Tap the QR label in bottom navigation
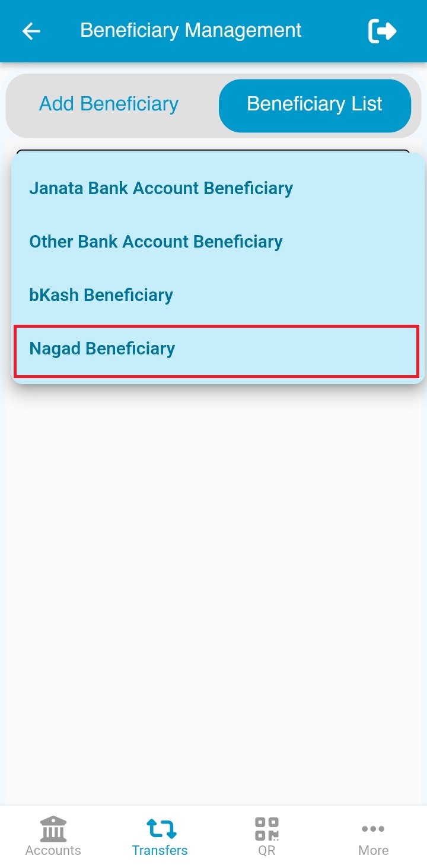Screen dimensions: 427x868 [267, 850]
